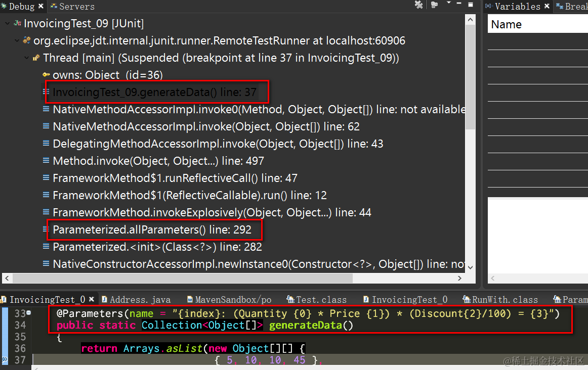The width and height of the screenshot is (588, 370).
Task: Open the second InvoicingTest_0 editor tab
Action: click(405, 300)
